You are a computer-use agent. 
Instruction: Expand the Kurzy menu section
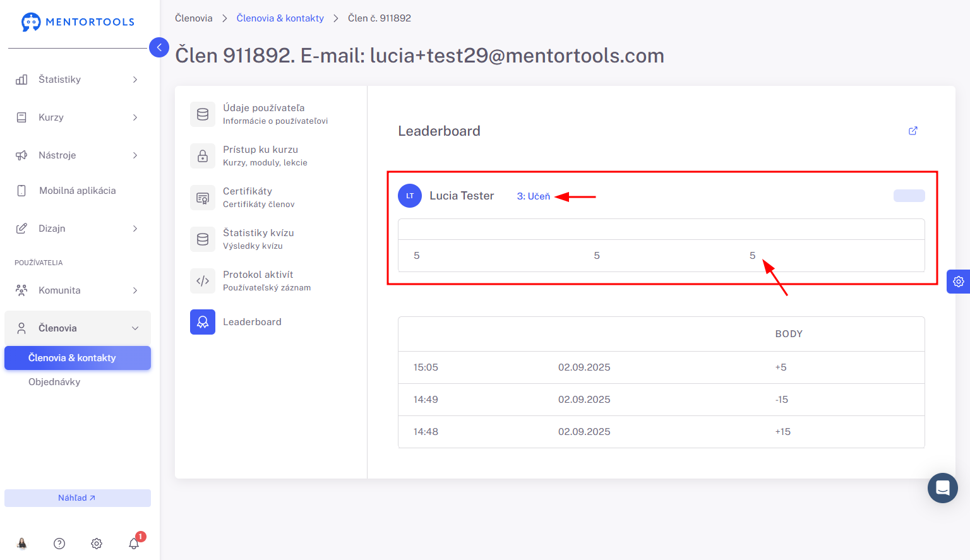pos(77,117)
